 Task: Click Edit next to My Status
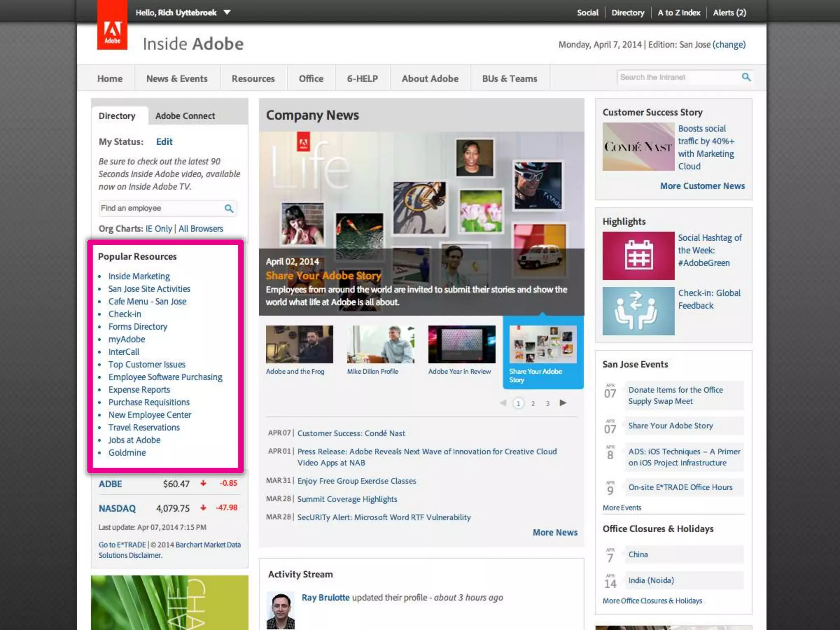pos(164,142)
